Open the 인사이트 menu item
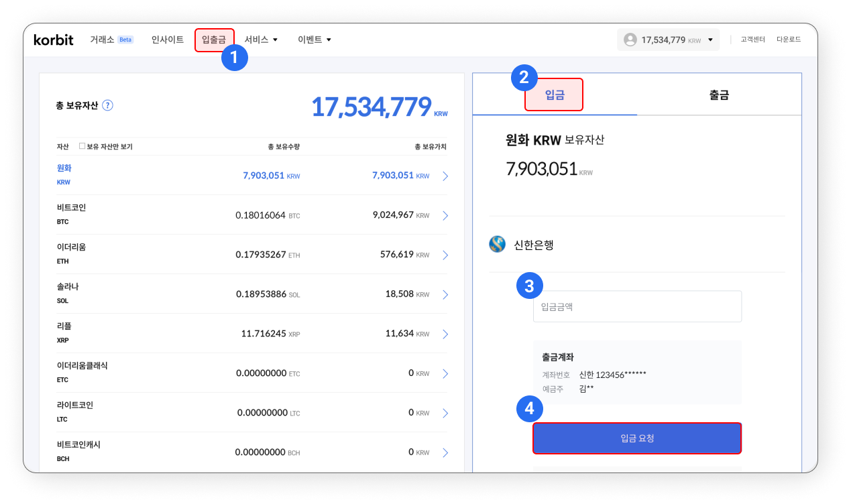Viewport: 849px width, 504px height. tap(168, 40)
